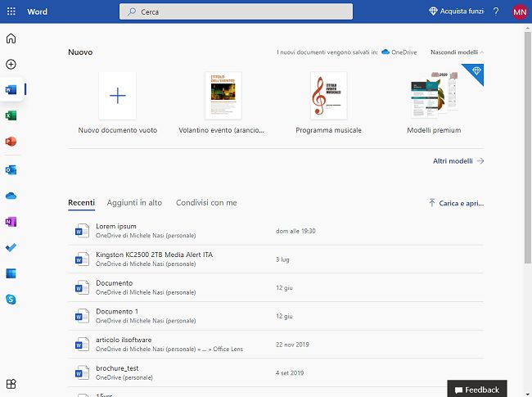The width and height of the screenshot is (532, 397).
Task: Click the Word title in the header
Action: tap(38, 11)
